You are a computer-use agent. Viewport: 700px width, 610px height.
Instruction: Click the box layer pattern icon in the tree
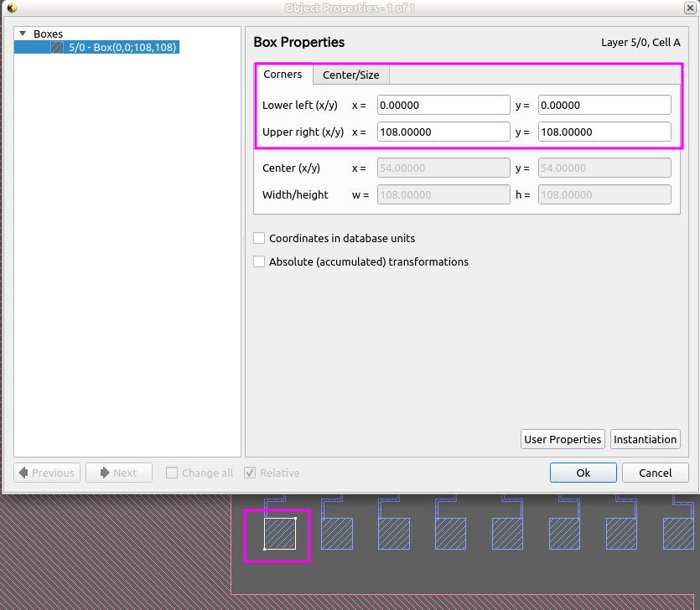57,48
